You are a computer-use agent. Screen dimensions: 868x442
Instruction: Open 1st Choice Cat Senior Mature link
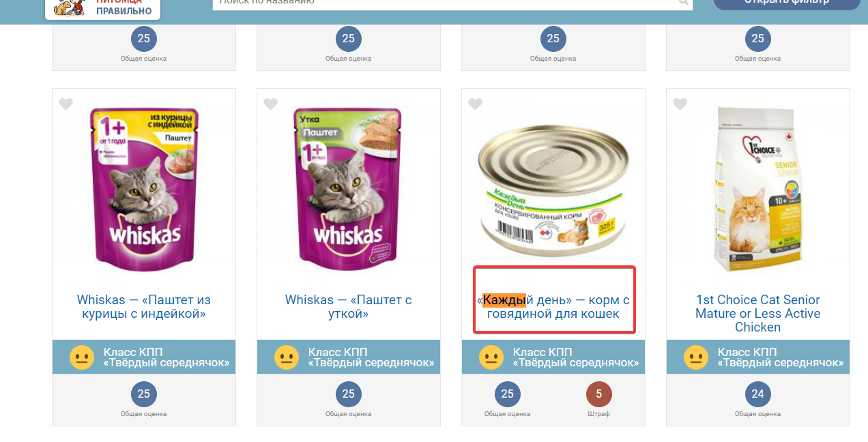click(x=758, y=314)
